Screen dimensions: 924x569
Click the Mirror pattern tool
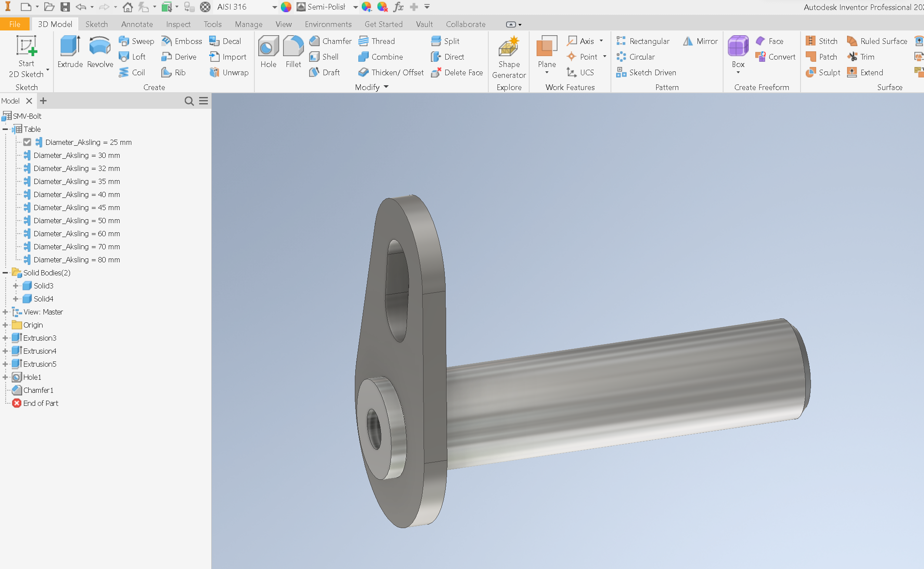point(701,41)
